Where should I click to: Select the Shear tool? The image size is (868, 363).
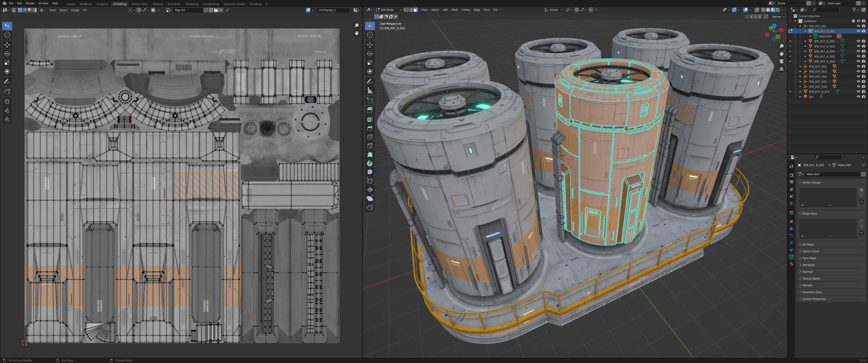tap(370, 199)
